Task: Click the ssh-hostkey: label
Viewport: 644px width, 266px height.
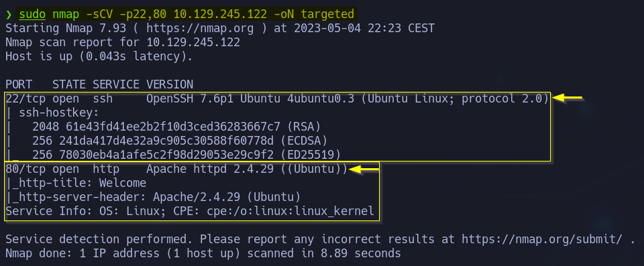Action: [59, 113]
